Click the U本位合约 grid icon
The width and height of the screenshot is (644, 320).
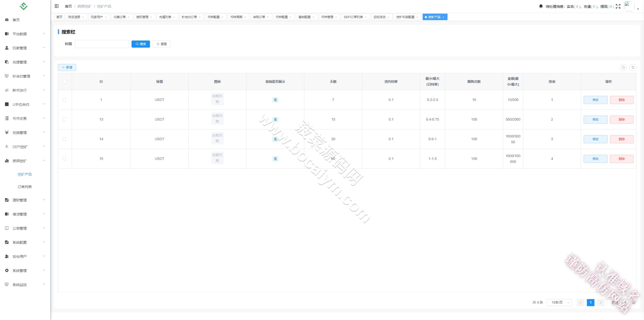click(7, 104)
